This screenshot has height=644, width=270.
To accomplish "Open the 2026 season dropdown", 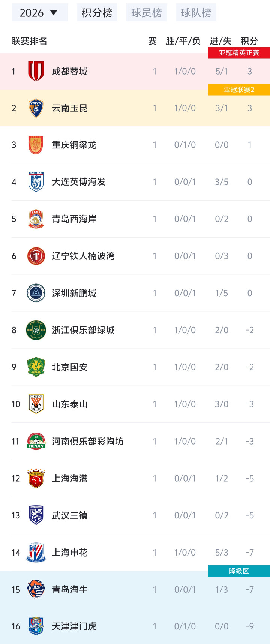I will (39, 13).
